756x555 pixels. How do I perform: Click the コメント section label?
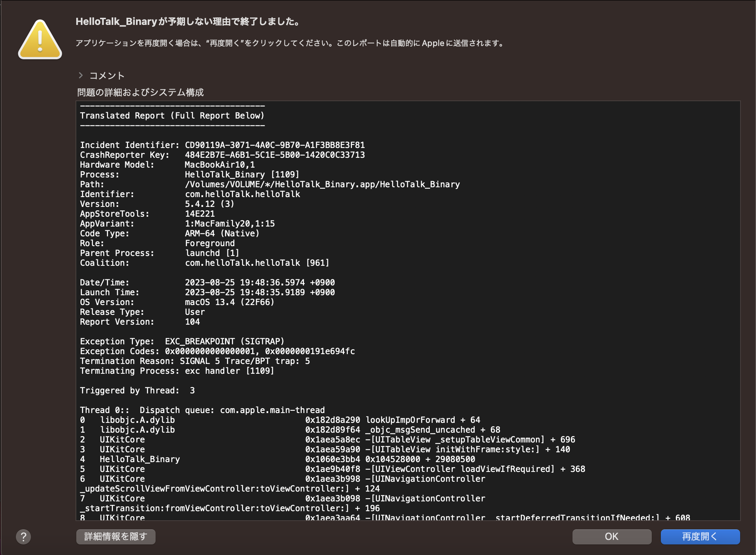107,76
